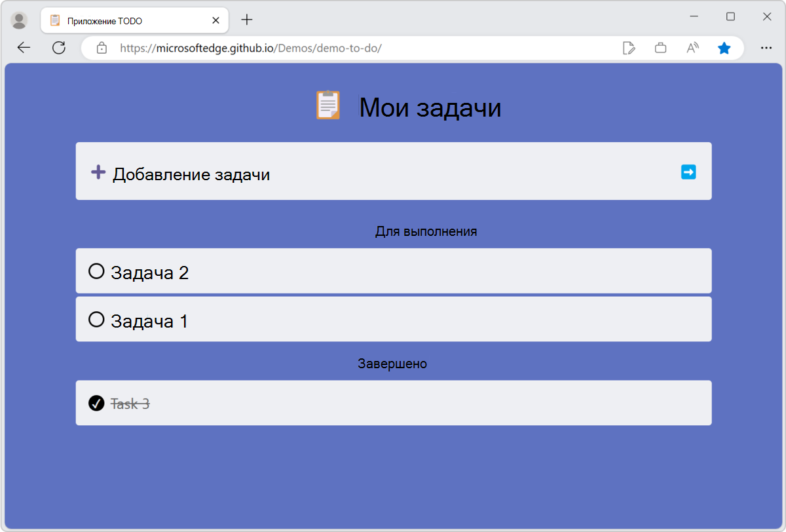The width and height of the screenshot is (786, 532).
Task: Open browser settings via the three-dot menu
Action: 766,47
